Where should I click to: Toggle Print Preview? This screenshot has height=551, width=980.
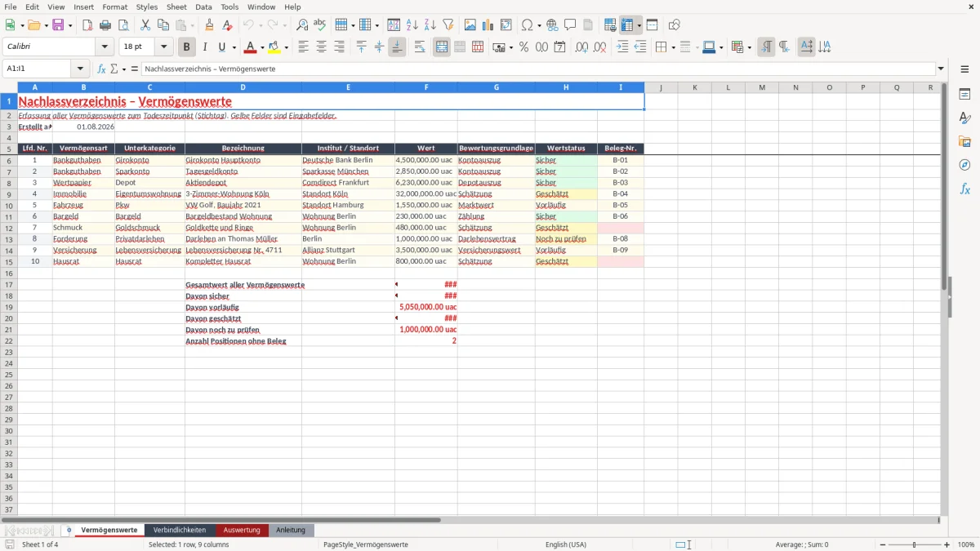[123, 25]
